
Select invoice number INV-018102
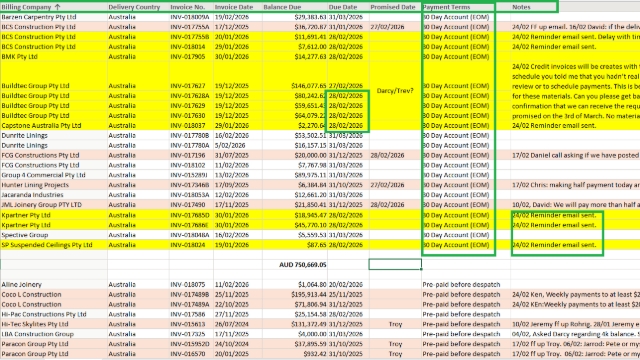tap(191, 165)
